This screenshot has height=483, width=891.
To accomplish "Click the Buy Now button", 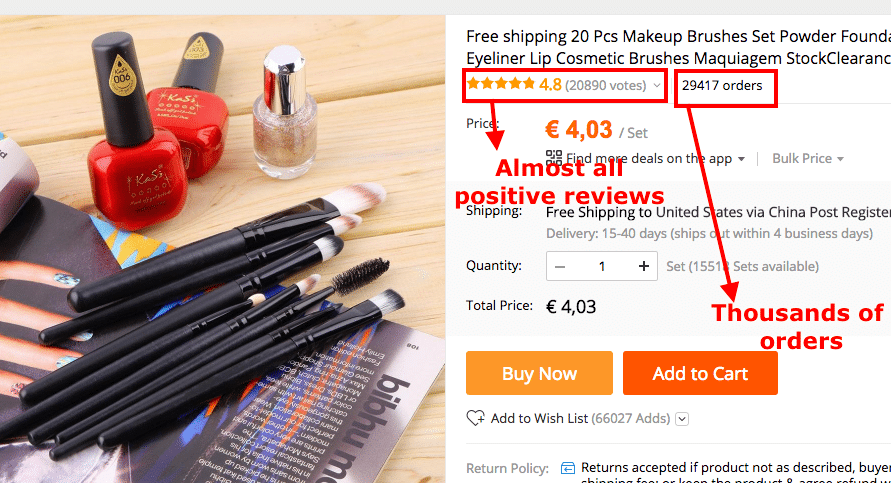I will coord(539,373).
